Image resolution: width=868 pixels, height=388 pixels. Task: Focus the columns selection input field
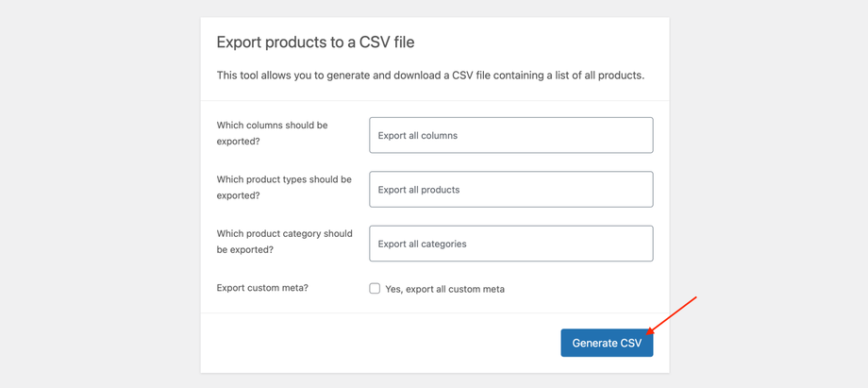click(x=566, y=135)
